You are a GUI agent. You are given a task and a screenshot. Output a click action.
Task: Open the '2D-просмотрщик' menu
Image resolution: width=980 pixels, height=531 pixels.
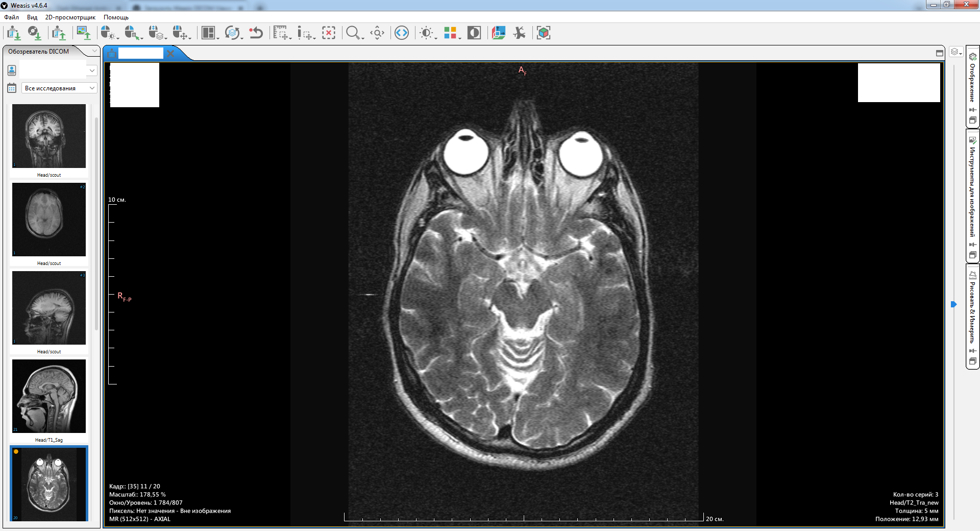(70, 17)
